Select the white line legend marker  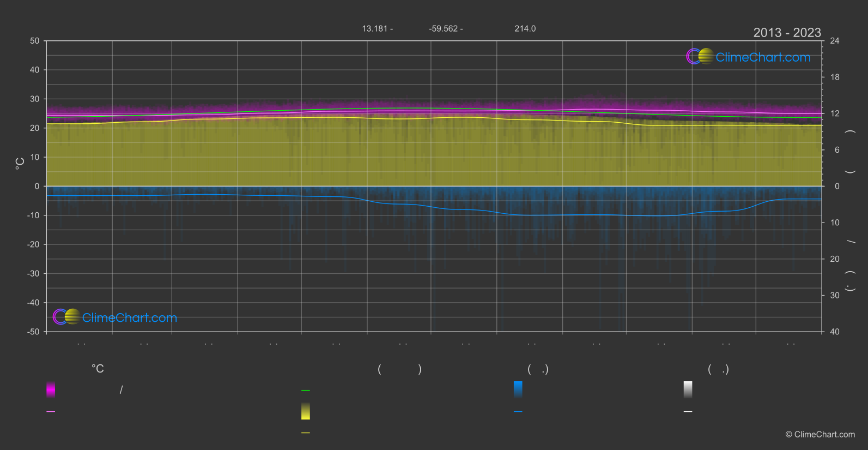688,412
